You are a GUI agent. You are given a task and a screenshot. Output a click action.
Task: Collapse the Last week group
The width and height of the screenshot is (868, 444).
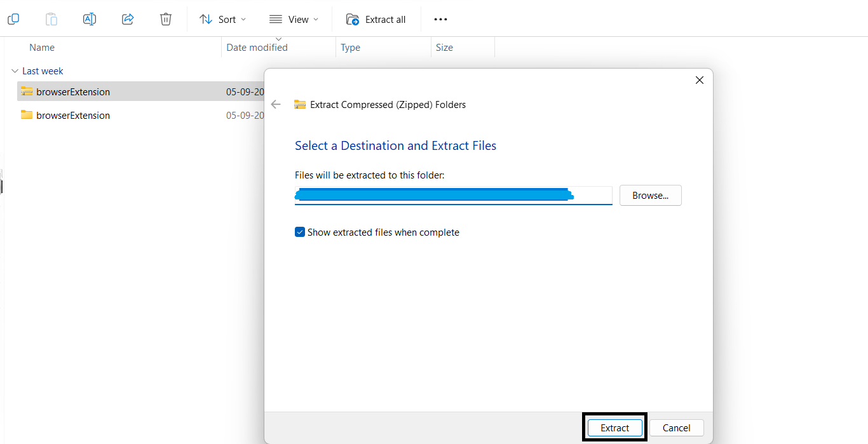(x=15, y=71)
